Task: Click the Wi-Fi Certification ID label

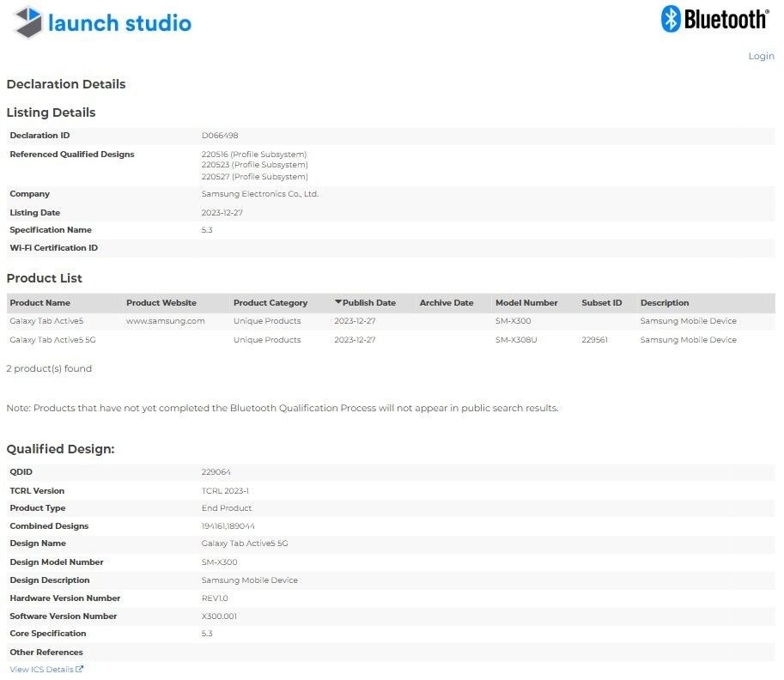Action: 53,248
